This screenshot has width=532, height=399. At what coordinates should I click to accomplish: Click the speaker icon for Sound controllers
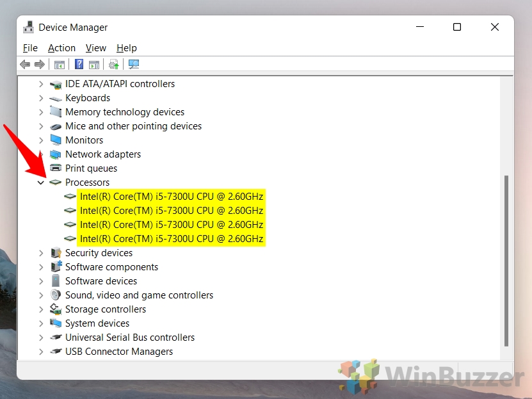[x=56, y=295]
